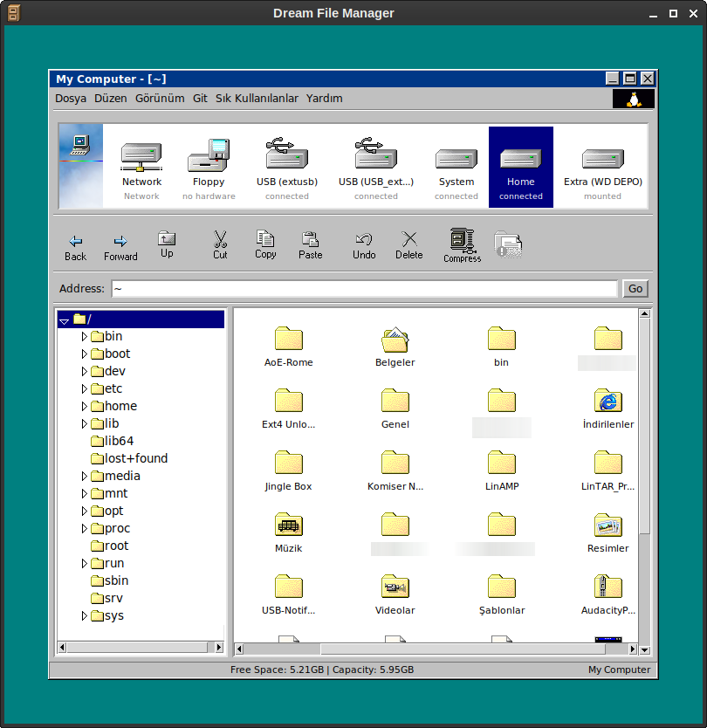Open the İndirilenler folder
The height and width of the screenshot is (728, 707).
point(607,401)
